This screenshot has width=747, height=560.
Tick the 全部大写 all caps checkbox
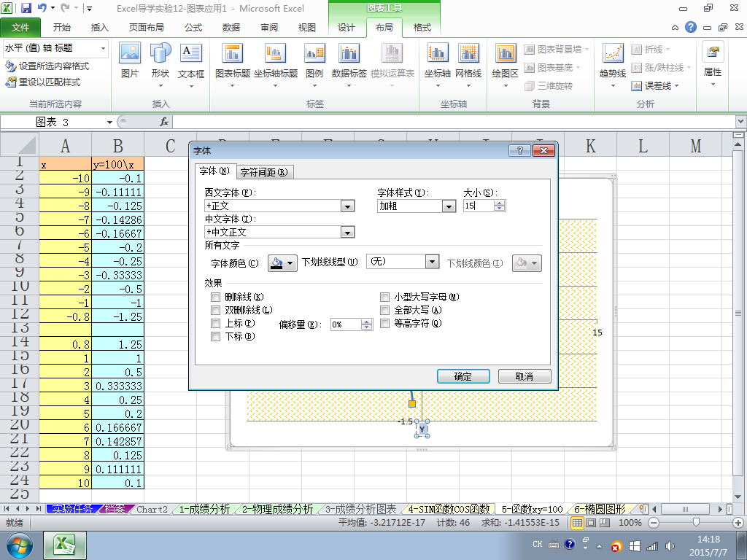385,310
